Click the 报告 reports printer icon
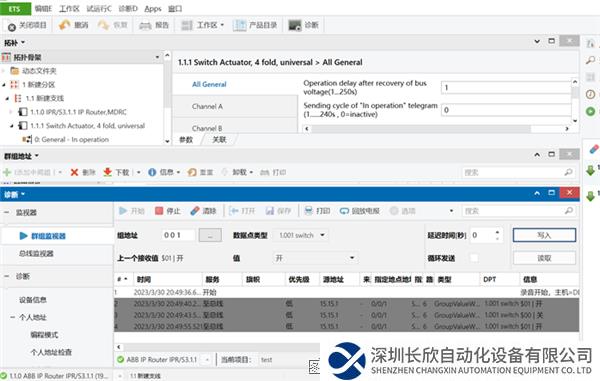Image resolution: width=600 pixels, height=381 pixels. tap(145, 26)
